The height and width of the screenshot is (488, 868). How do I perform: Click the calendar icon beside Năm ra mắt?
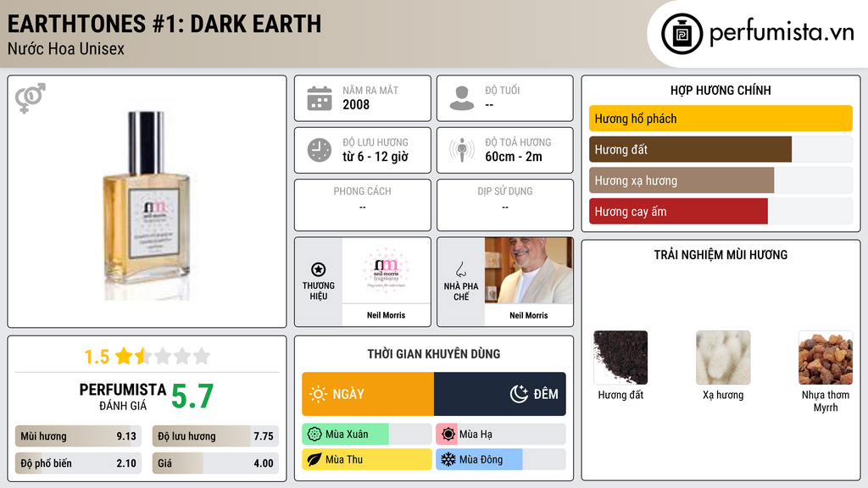(320, 98)
